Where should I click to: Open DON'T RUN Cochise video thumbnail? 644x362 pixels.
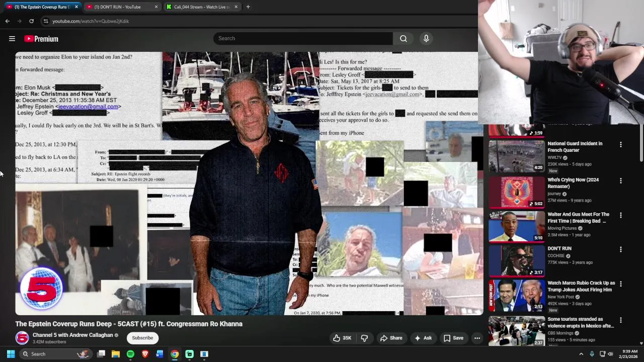516,261
